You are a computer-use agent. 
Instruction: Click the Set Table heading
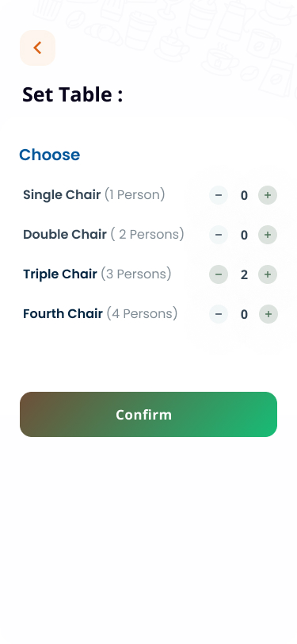73,94
